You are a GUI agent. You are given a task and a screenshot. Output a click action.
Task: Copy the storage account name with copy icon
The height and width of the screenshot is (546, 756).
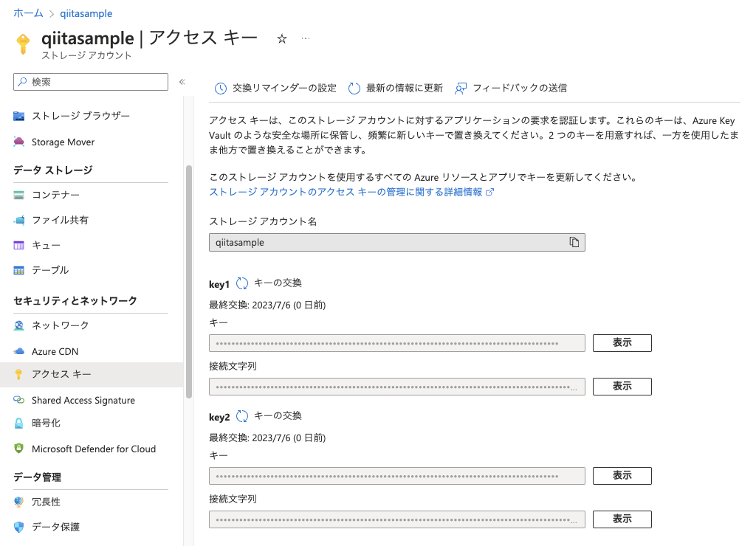574,242
